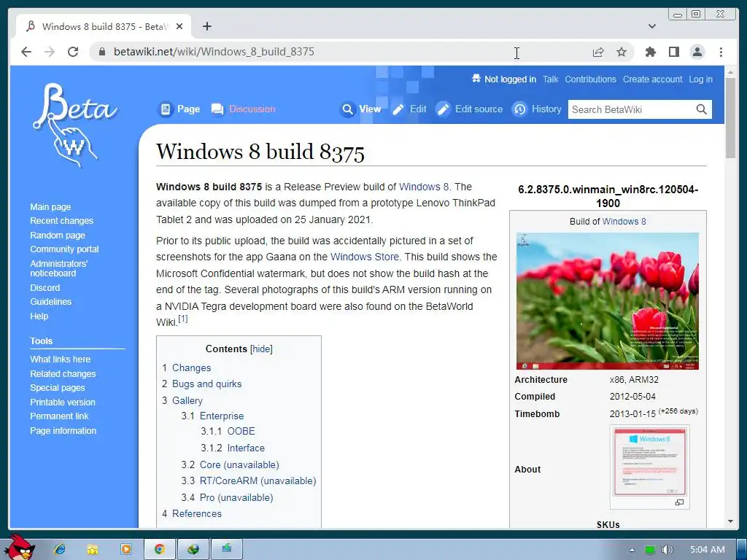
Task: Click footnote reference [1]
Action: tap(183, 319)
